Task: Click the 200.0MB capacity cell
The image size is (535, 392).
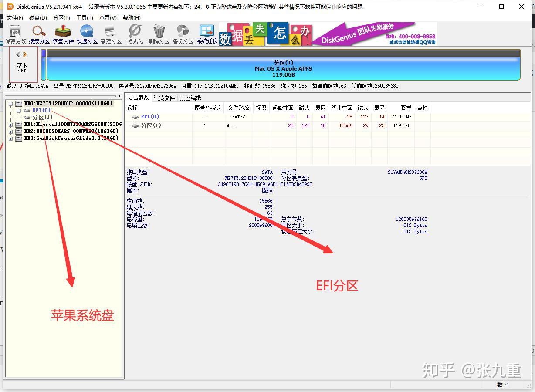Action: point(402,117)
